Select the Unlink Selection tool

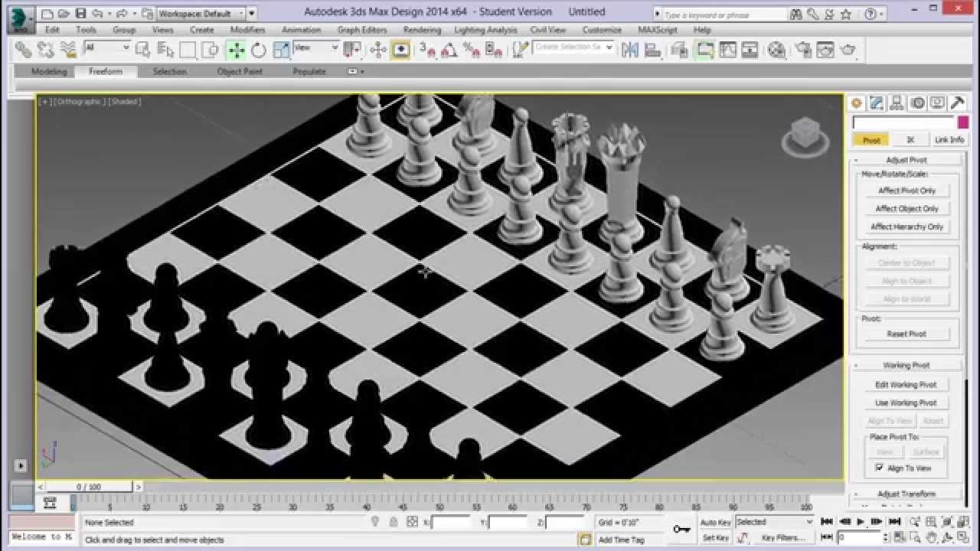[x=46, y=50]
